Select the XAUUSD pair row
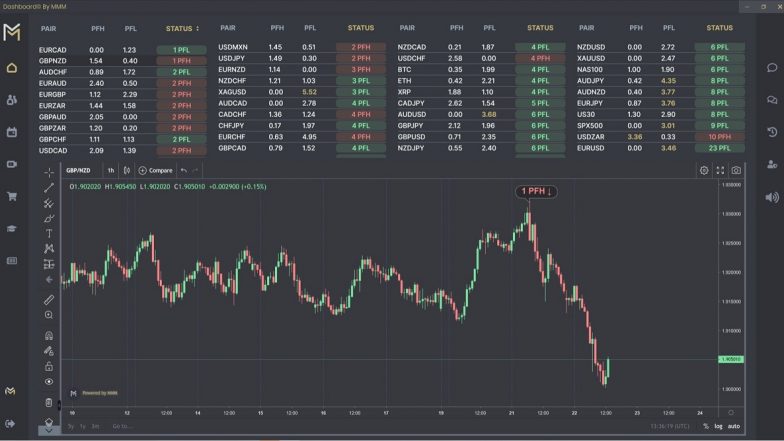This screenshot has height=441, width=784. (x=660, y=58)
